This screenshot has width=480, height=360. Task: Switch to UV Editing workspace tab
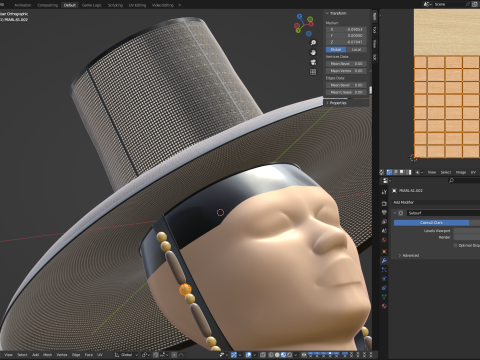click(137, 5)
